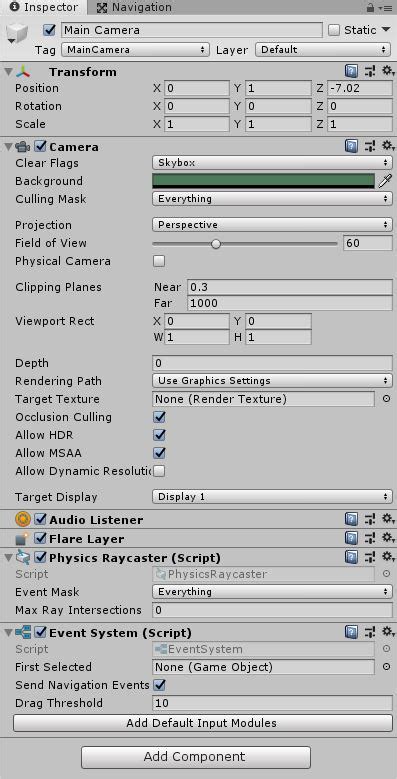Uncheck Send Navigation Events

pos(159,685)
